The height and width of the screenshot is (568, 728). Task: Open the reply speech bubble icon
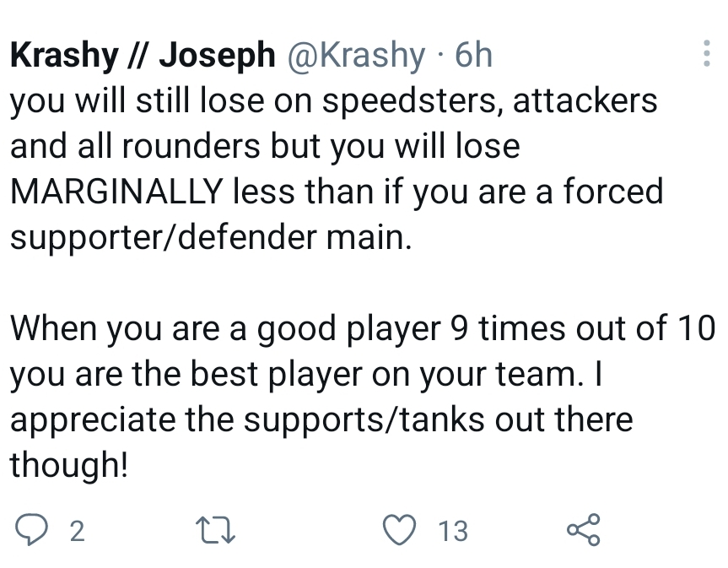31,530
